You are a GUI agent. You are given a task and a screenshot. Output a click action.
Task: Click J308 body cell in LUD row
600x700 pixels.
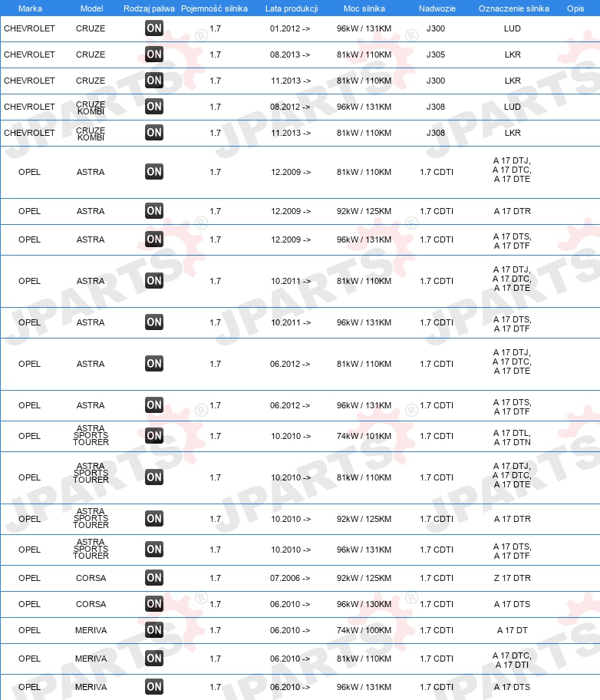436,107
